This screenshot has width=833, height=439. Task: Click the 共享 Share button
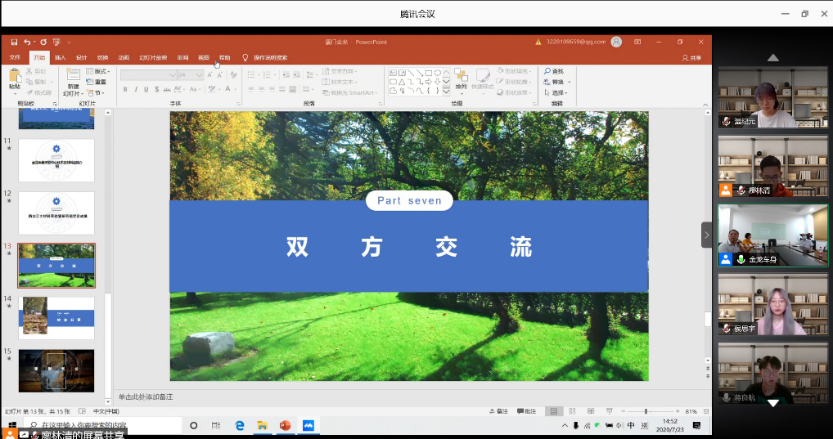pos(692,57)
